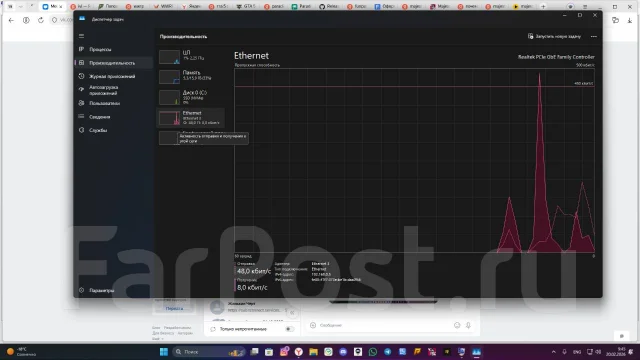Select the Память performance entry
The width and height of the screenshot is (640, 360).
pos(191,77)
